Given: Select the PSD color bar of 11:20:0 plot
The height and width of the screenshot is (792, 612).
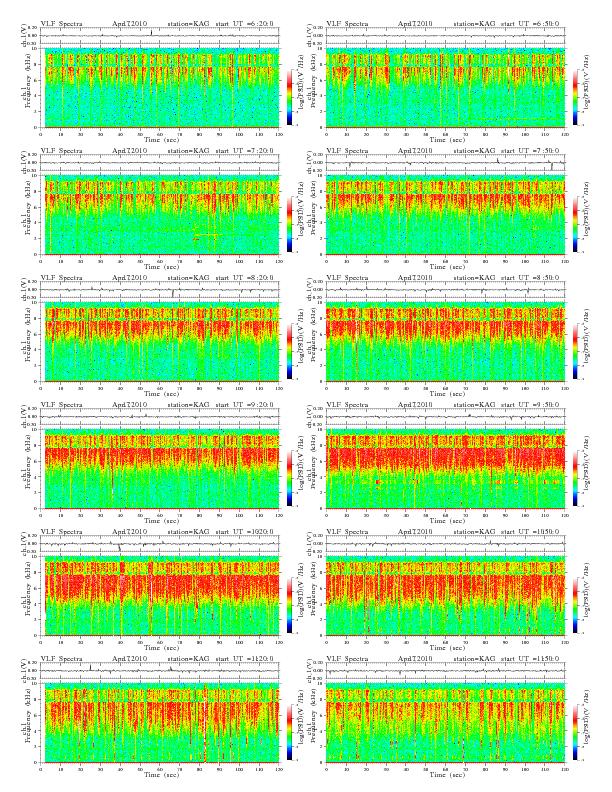Looking at the screenshot, I should 289,732.
